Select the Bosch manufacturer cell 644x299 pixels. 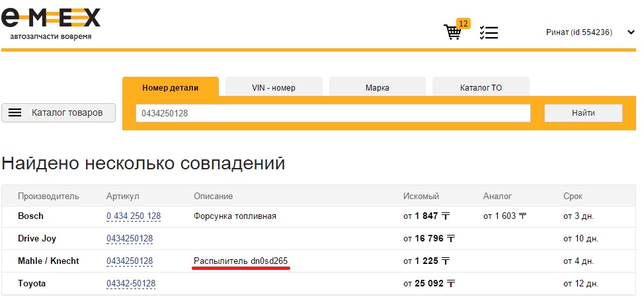pos(30,216)
